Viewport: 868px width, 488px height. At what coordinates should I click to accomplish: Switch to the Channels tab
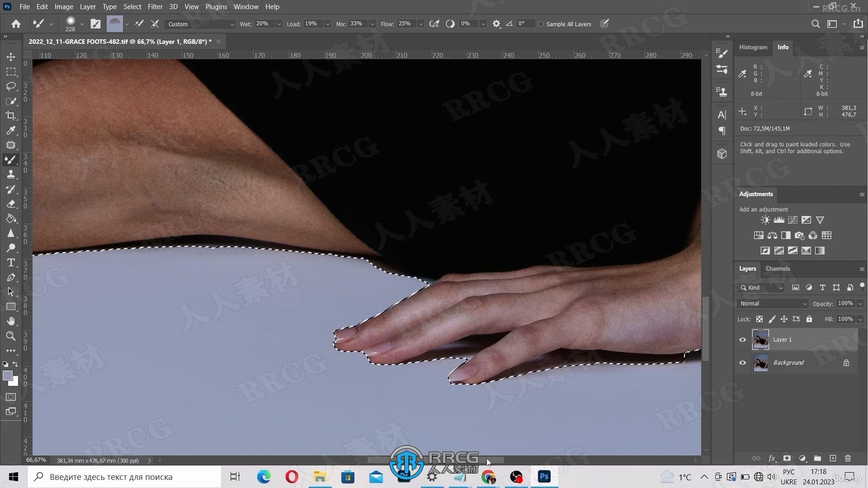tap(778, 269)
